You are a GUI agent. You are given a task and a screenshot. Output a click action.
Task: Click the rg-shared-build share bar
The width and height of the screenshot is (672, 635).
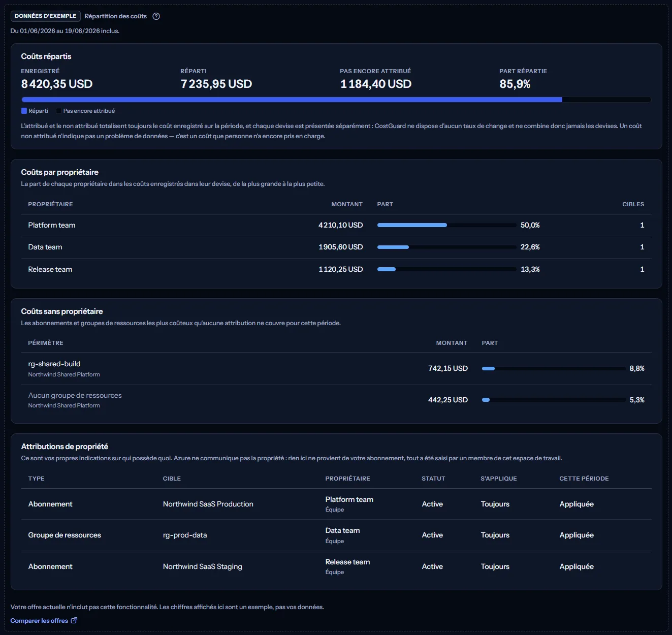pos(554,368)
